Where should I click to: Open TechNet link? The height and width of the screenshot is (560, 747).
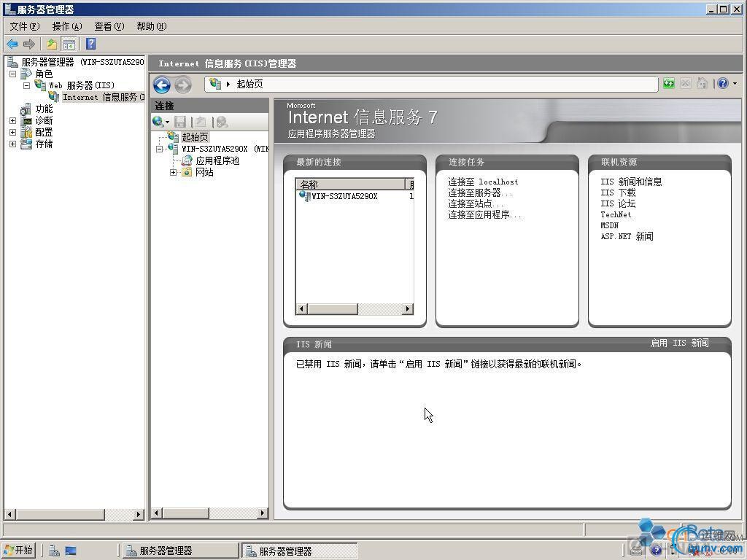point(616,214)
